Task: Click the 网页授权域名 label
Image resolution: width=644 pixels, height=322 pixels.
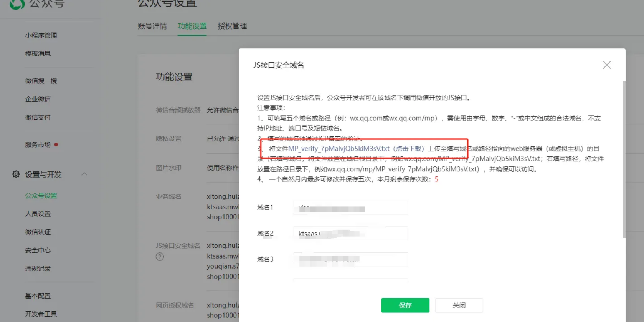Action: click(175, 305)
